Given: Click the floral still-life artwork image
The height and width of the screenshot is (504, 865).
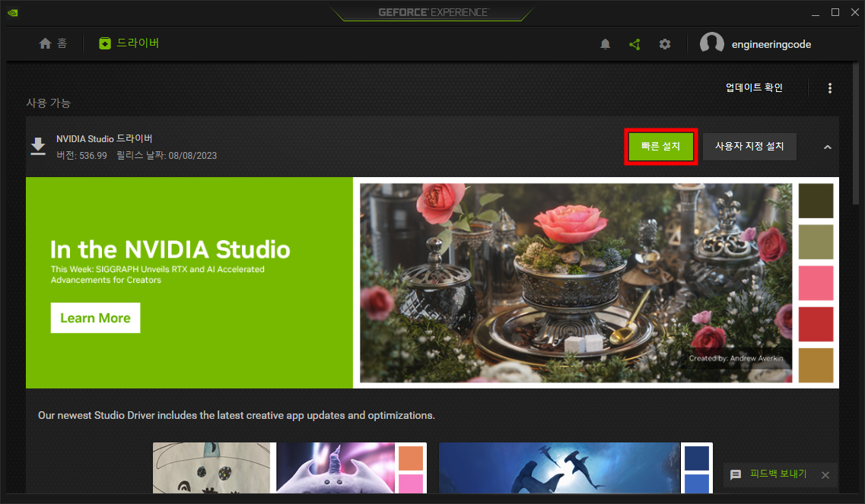Looking at the screenshot, I should tap(576, 283).
